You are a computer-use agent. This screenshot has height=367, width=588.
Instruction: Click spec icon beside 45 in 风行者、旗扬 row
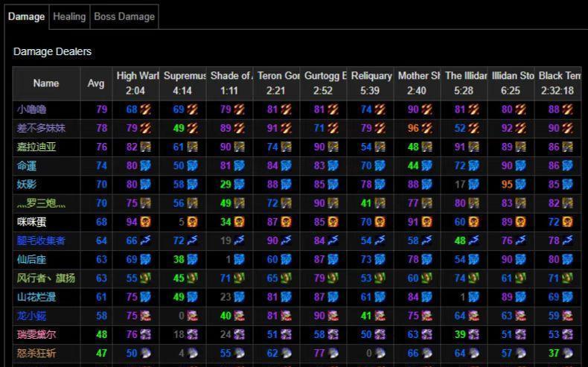point(192,278)
